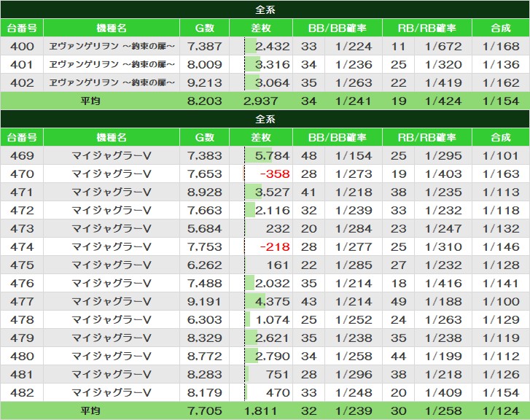Click the 1/409 RB probability in row 482
530x420 pixels.
coord(443,393)
